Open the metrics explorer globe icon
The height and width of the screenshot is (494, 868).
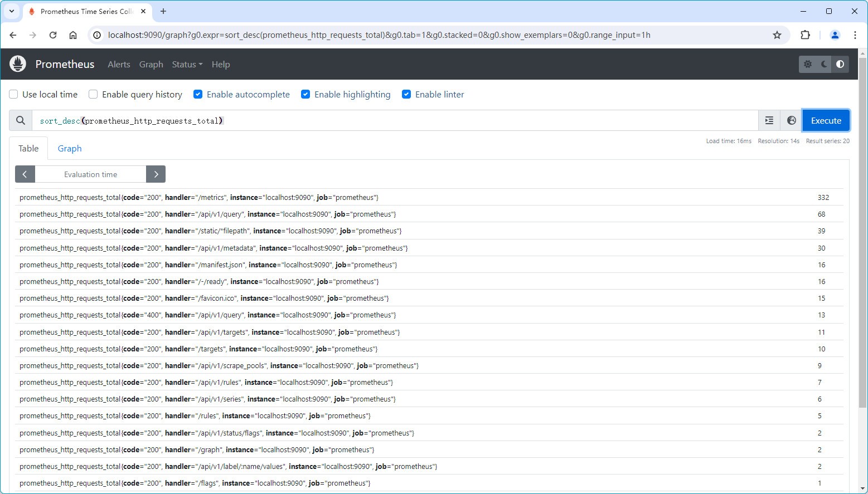(x=791, y=120)
